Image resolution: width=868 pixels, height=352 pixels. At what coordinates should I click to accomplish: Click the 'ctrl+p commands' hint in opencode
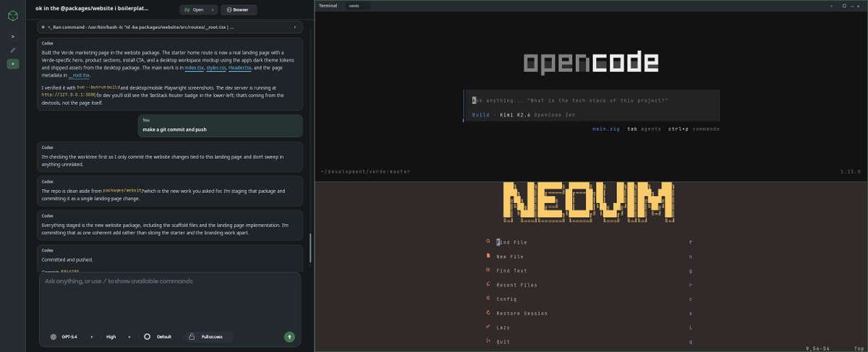[x=694, y=129]
